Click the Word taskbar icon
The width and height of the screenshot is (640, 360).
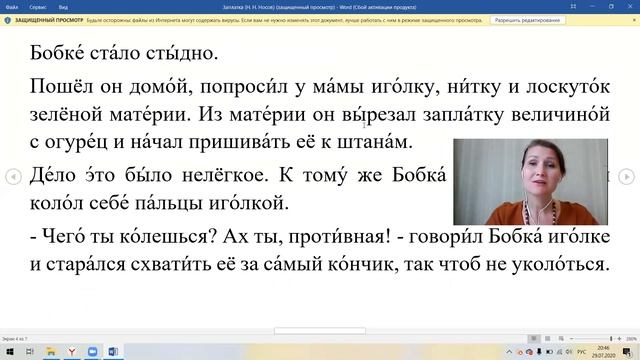[113, 351]
